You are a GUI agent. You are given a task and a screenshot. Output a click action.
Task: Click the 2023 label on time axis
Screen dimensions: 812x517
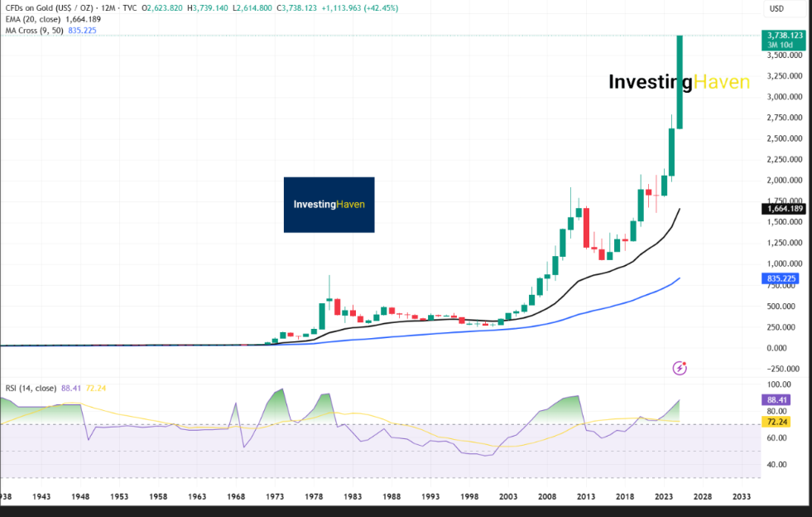click(x=664, y=496)
